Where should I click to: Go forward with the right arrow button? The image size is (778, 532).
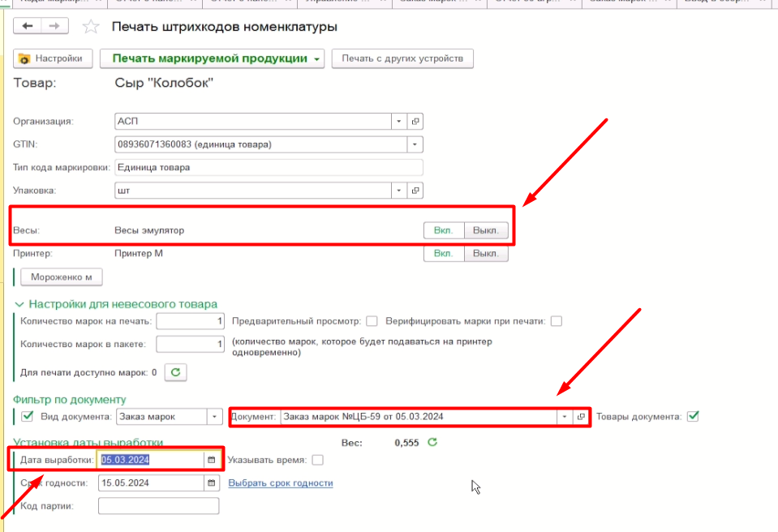[54, 26]
